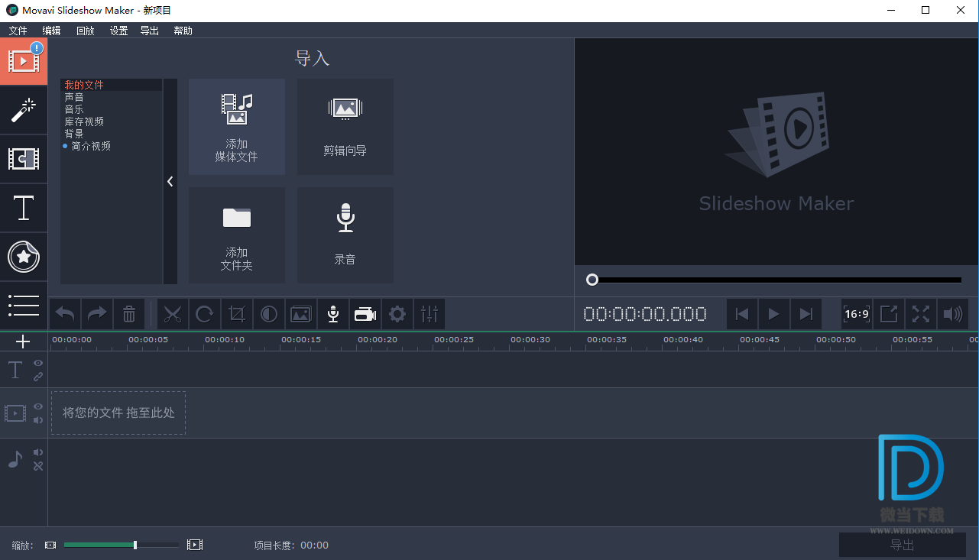Open the 文件 menu

[18, 31]
